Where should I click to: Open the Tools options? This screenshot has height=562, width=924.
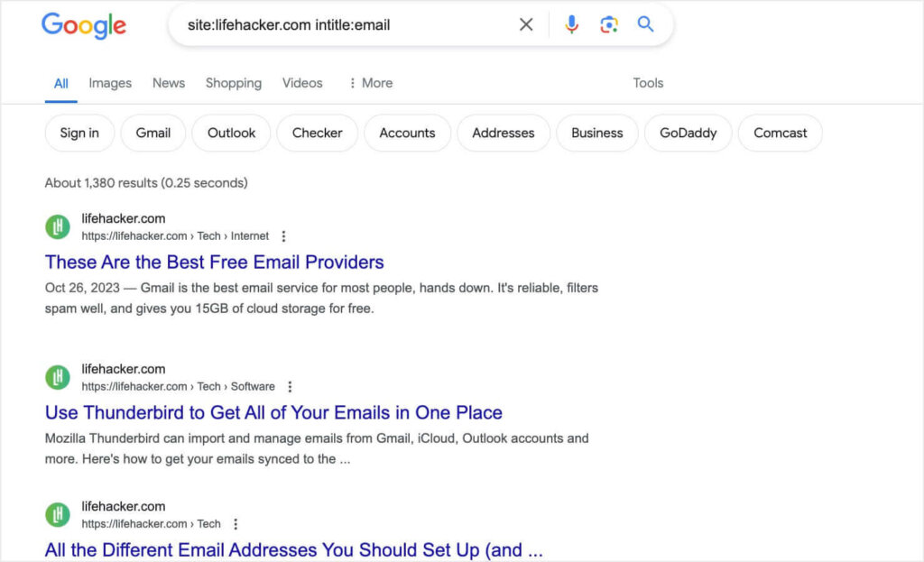tap(647, 82)
